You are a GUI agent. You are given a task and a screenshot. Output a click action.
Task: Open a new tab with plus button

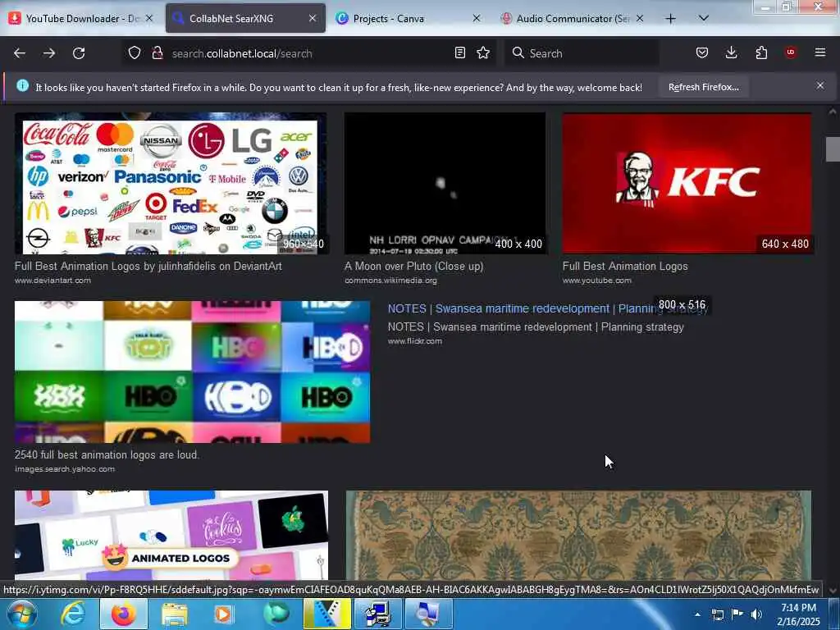coord(670,19)
